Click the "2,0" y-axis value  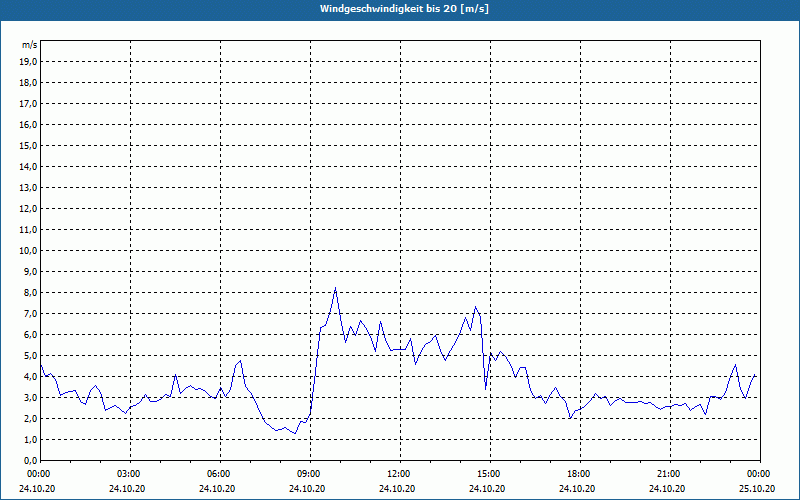click(30, 419)
